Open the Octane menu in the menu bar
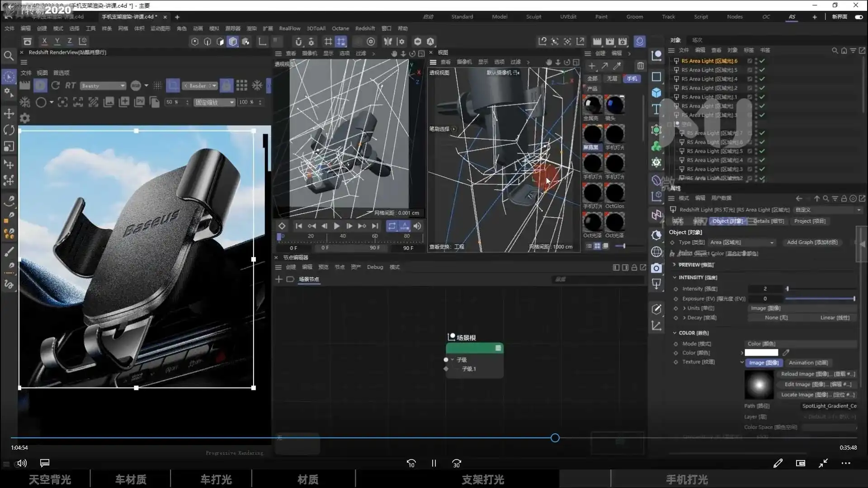 click(x=340, y=28)
